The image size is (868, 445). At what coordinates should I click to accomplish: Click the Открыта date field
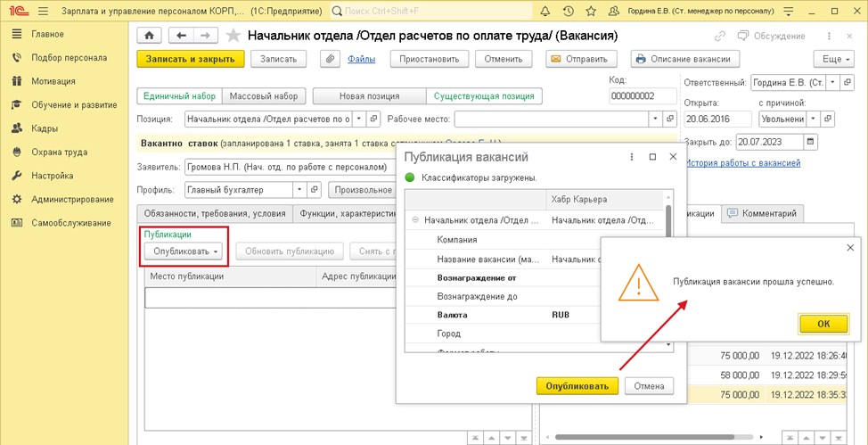tap(718, 119)
